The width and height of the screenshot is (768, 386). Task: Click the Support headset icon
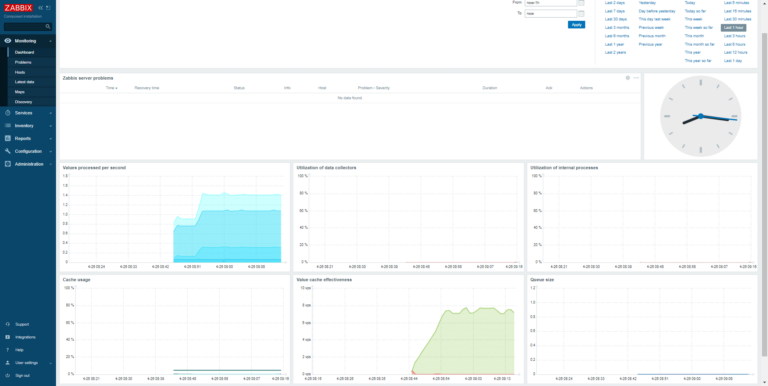coord(7,324)
